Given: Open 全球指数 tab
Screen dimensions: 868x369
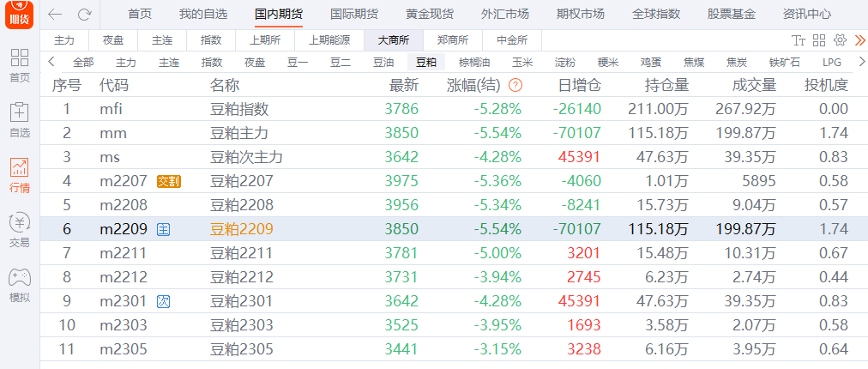Looking at the screenshot, I should 656,15.
